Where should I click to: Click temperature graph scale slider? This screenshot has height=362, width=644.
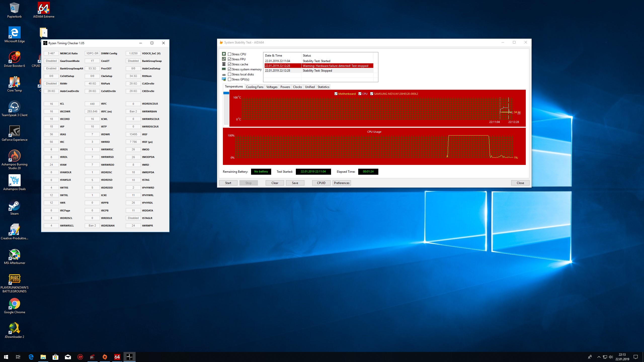[x=226, y=93]
